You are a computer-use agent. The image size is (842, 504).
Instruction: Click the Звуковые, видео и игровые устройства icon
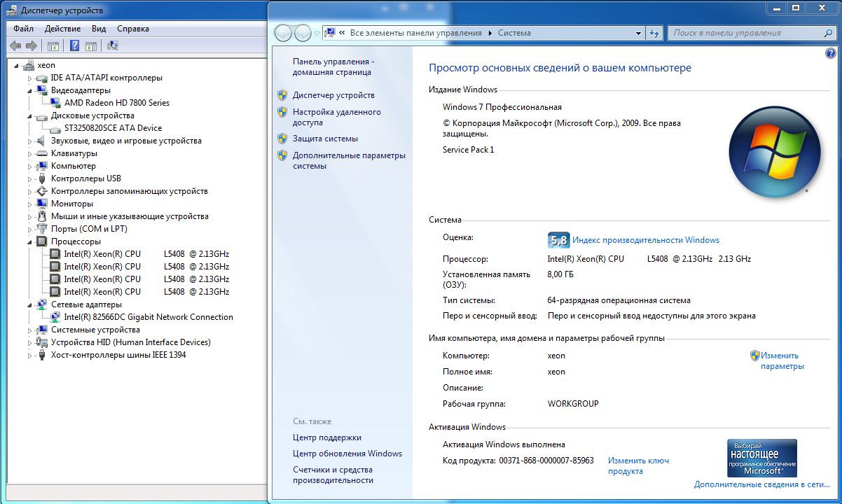point(41,141)
